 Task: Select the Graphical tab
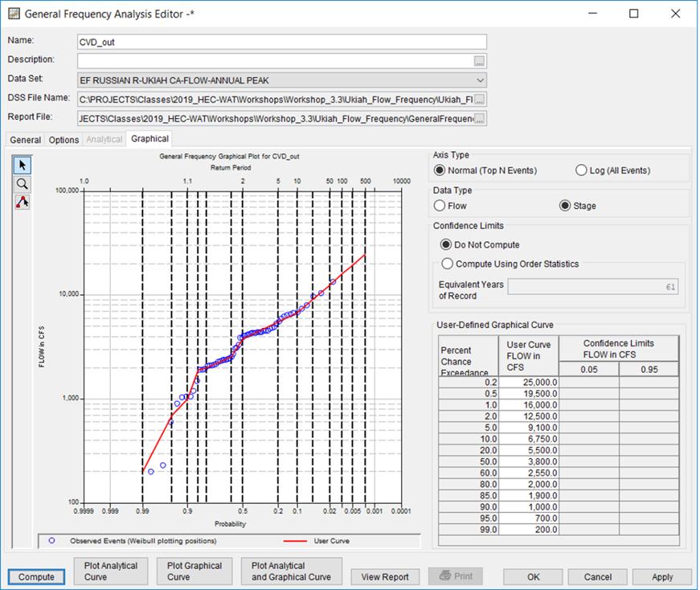[x=149, y=139]
